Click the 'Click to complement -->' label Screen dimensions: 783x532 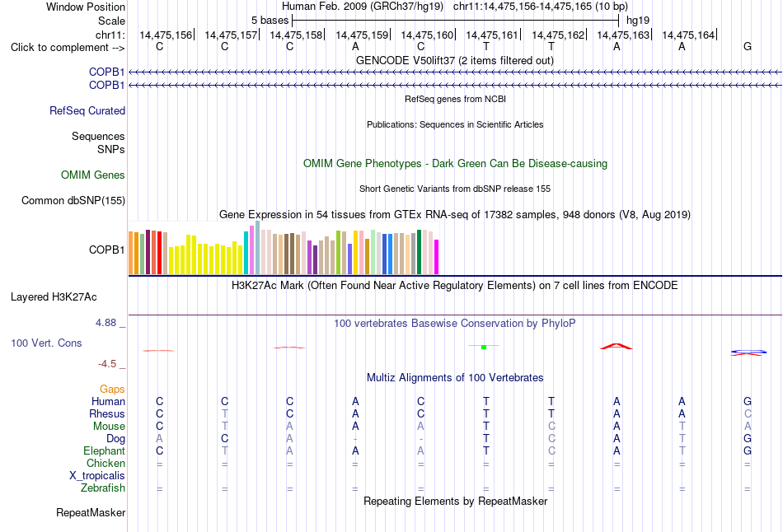click(x=68, y=48)
